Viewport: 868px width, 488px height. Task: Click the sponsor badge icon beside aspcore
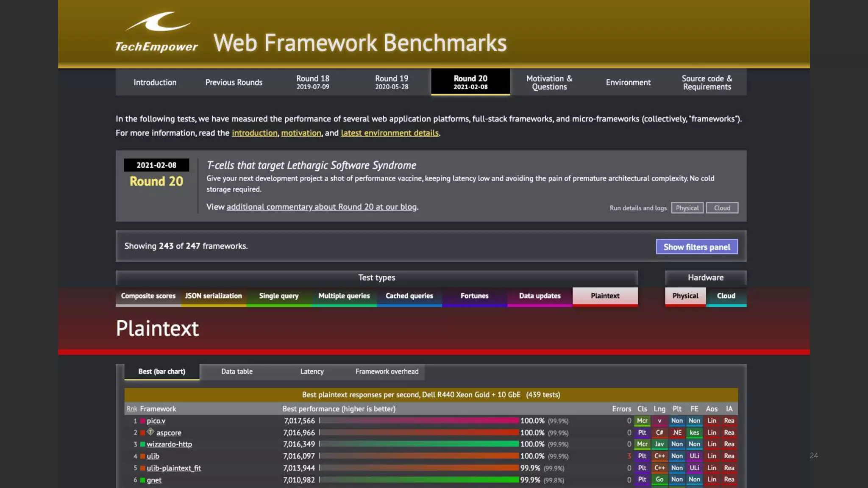click(150, 432)
